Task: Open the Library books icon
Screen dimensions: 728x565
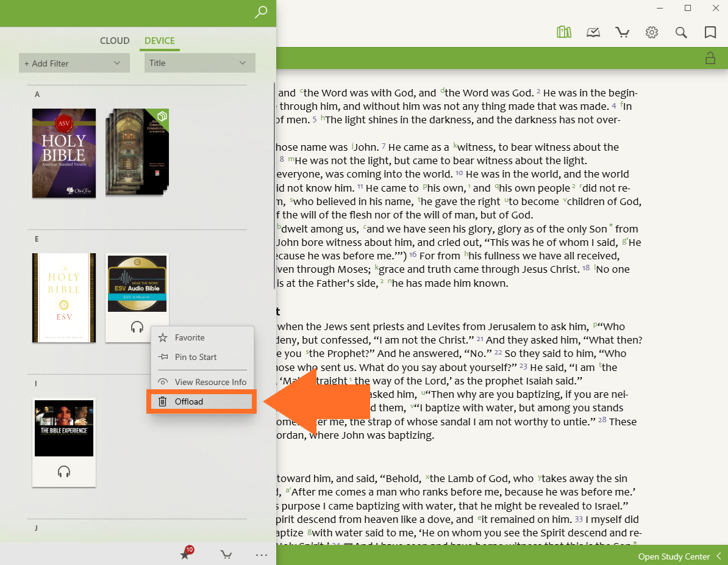Action: tap(564, 32)
